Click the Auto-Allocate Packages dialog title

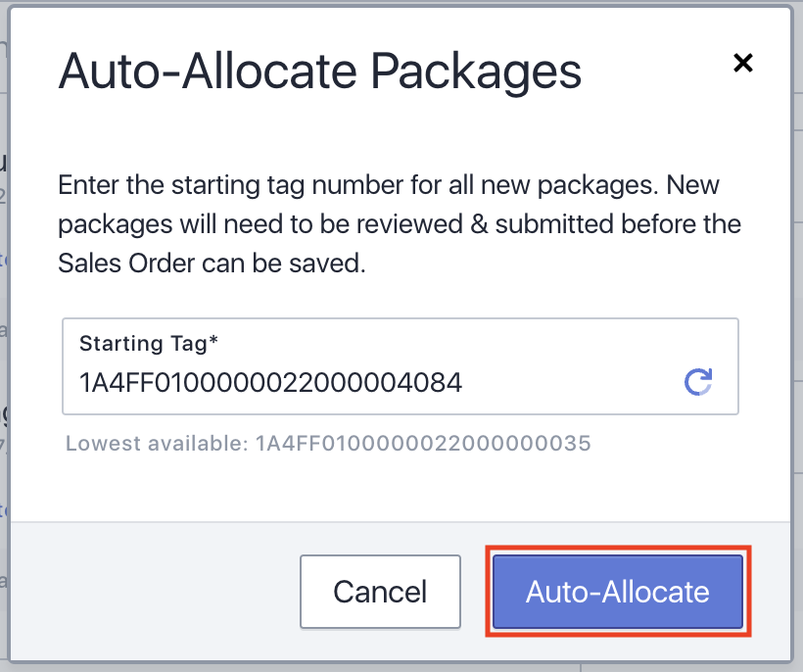tap(319, 72)
